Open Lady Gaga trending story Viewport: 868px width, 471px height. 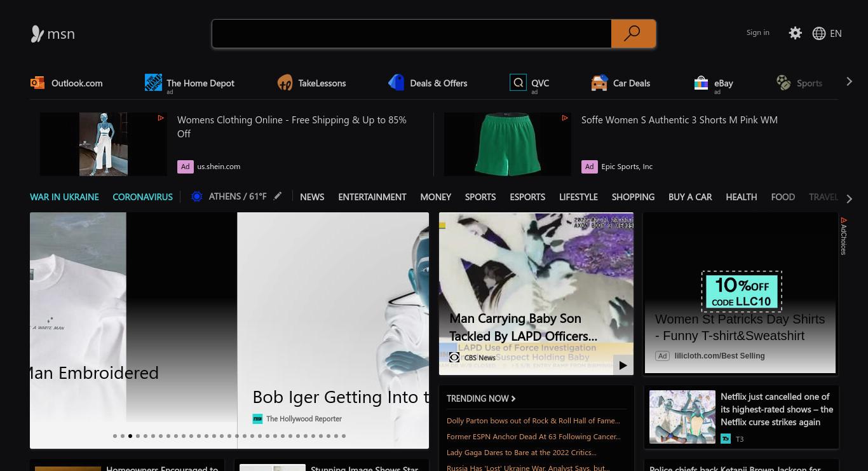pos(522,453)
